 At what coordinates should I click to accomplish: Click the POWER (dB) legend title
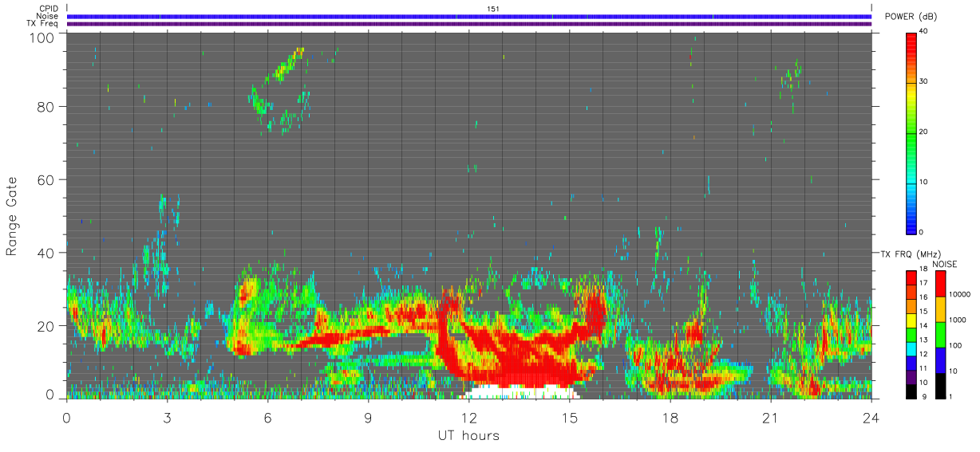click(911, 17)
